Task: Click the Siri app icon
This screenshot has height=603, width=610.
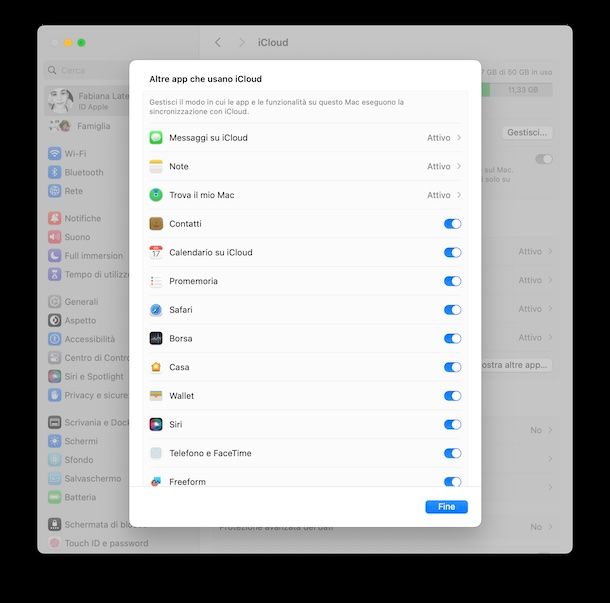Action: pyautogui.click(x=156, y=424)
